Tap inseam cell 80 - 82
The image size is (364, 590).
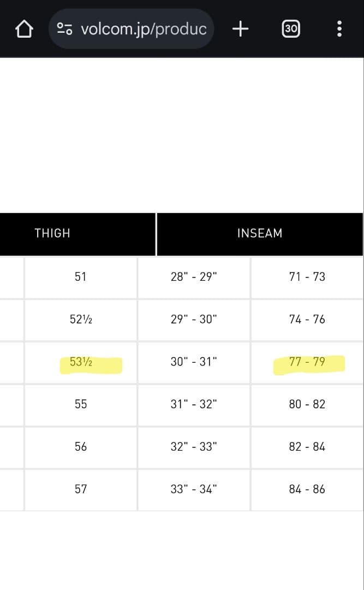click(x=307, y=404)
